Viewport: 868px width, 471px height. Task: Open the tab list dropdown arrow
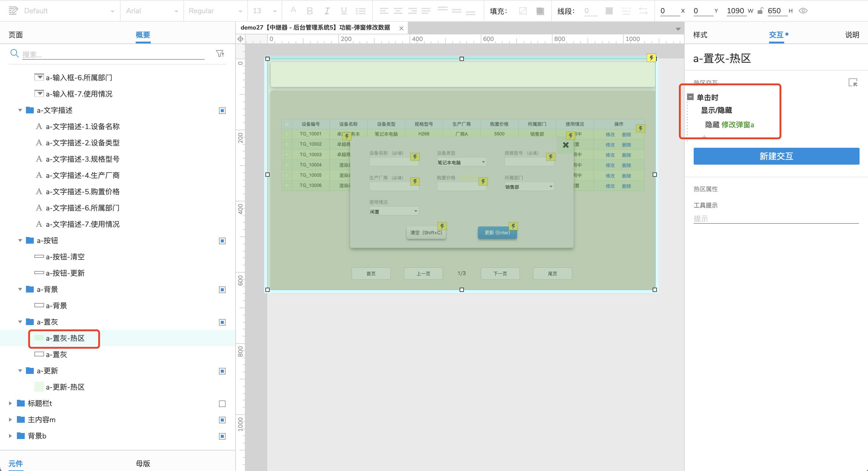tap(678, 29)
